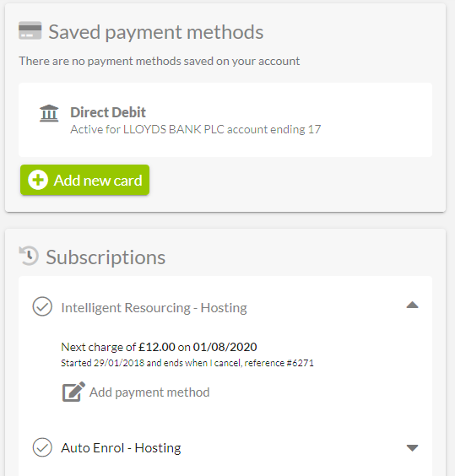Click the no payment methods saved notice

coord(160,61)
